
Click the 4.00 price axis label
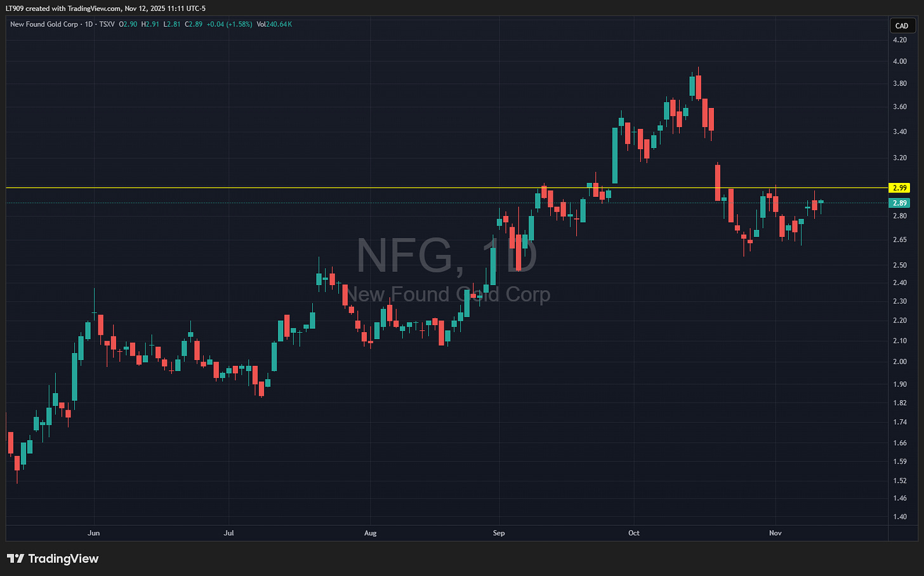[899, 62]
